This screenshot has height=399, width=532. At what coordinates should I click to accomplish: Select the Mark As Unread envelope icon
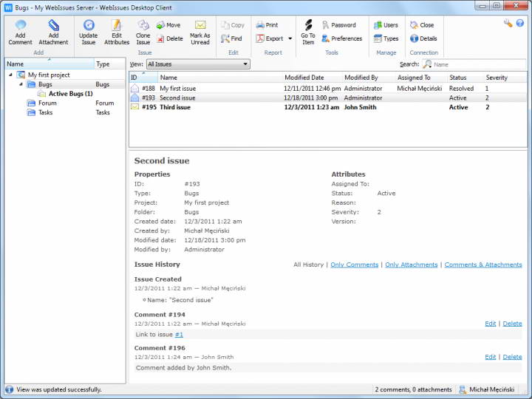click(200, 26)
